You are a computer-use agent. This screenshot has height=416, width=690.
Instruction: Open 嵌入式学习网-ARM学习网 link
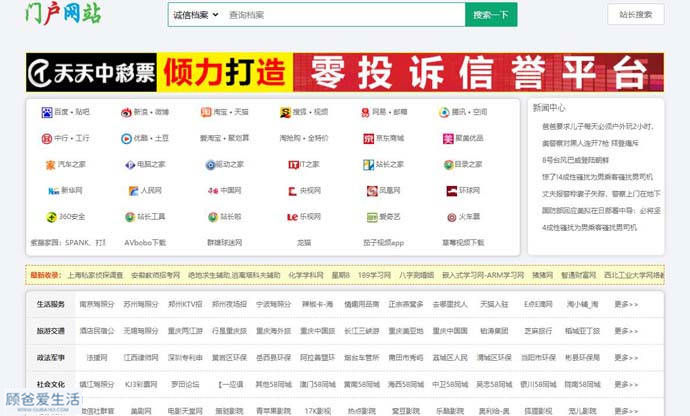[x=483, y=275]
